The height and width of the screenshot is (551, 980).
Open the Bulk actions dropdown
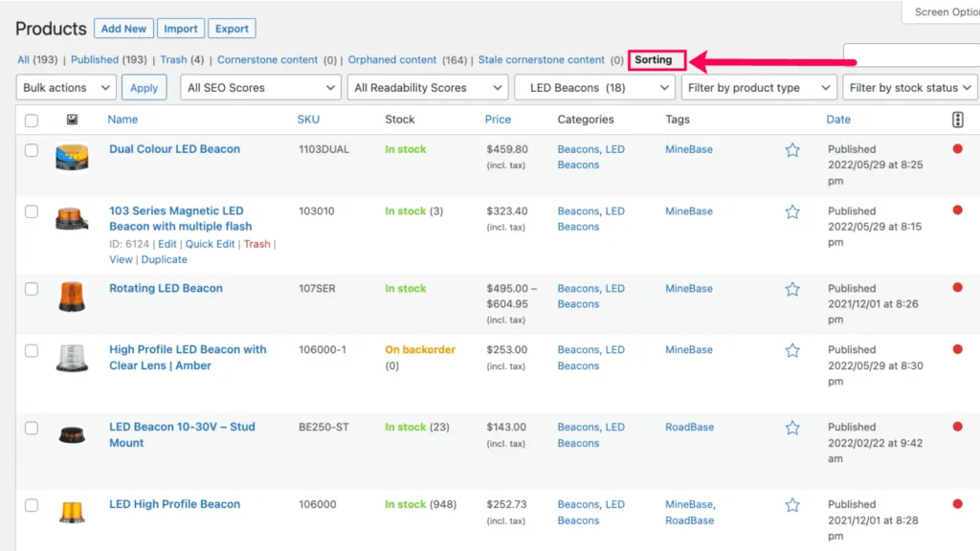pos(66,87)
